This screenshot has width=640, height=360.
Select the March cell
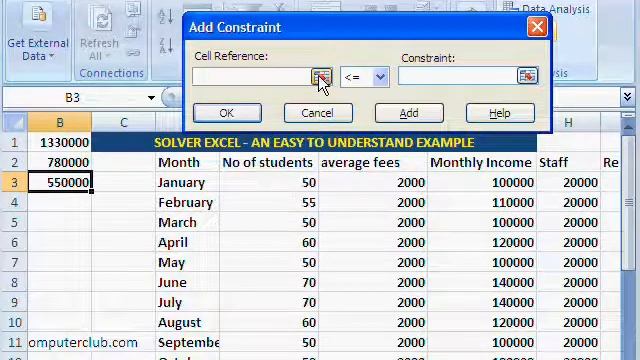pyautogui.click(x=187, y=222)
